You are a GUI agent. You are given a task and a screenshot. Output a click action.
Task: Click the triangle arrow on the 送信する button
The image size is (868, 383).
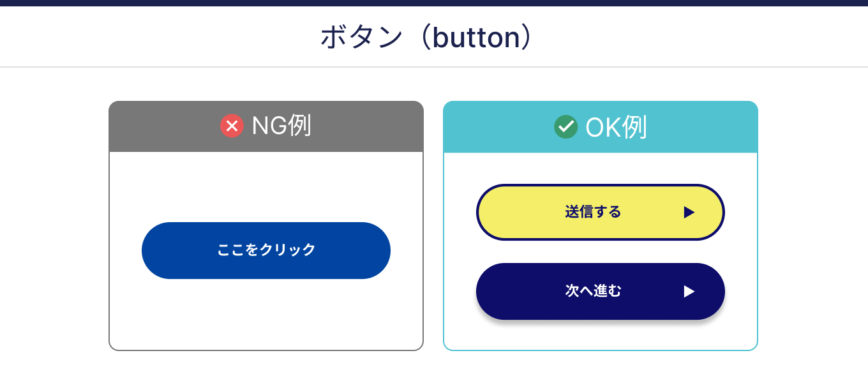pos(689,213)
